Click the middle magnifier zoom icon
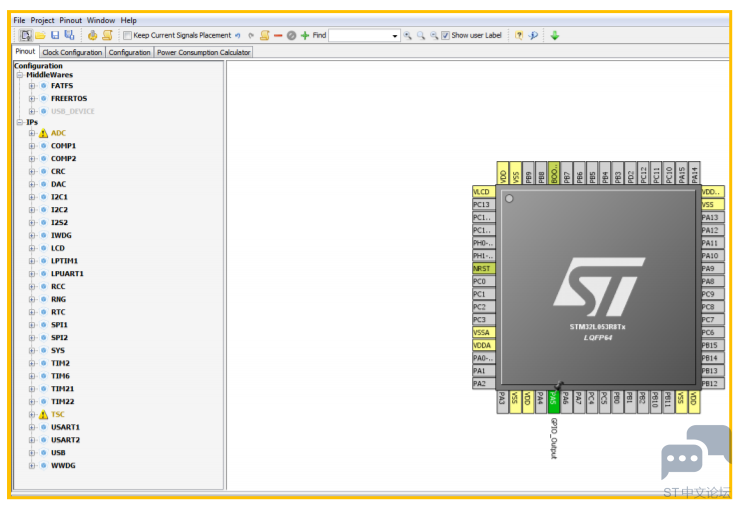The width and height of the screenshot is (740, 508). click(x=421, y=35)
